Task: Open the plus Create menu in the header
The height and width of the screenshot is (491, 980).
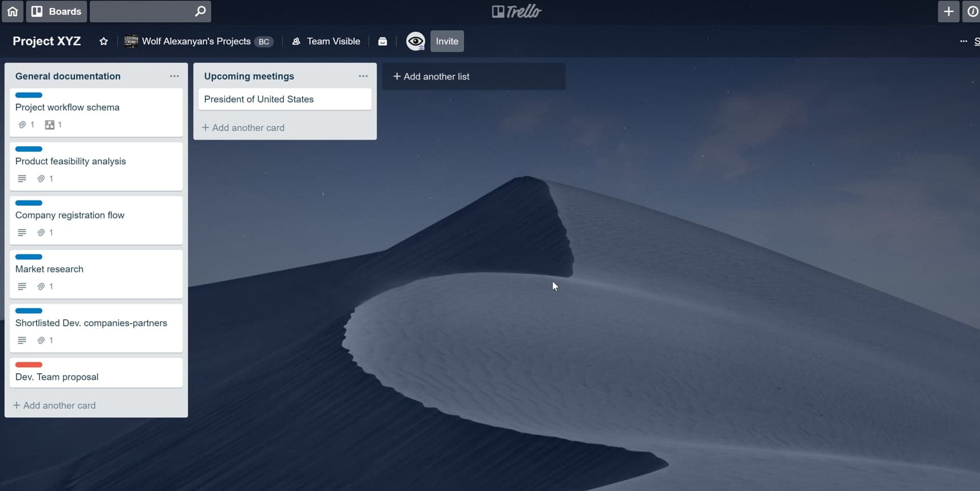Action: (948, 11)
